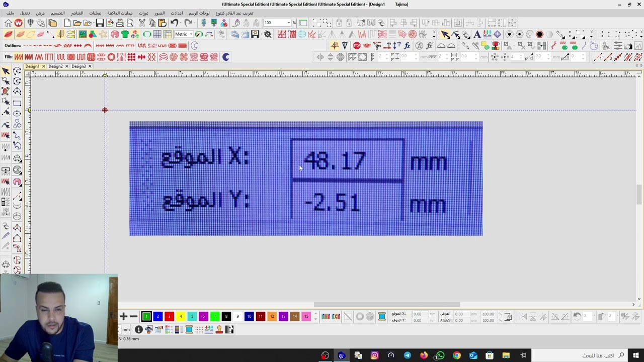Click the Home icon in the toolbar
Screen dimensions: 644x362
click(8, 23)
